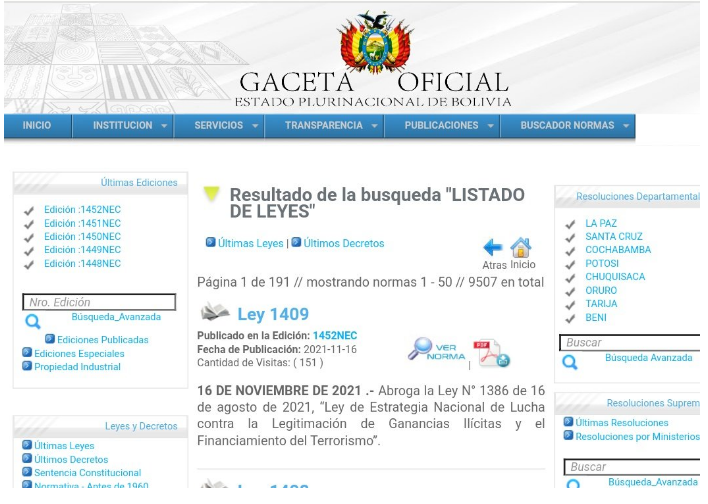Click the Atras back arrow icon
Screen dimensions: 708x504
tap(492, 247)
